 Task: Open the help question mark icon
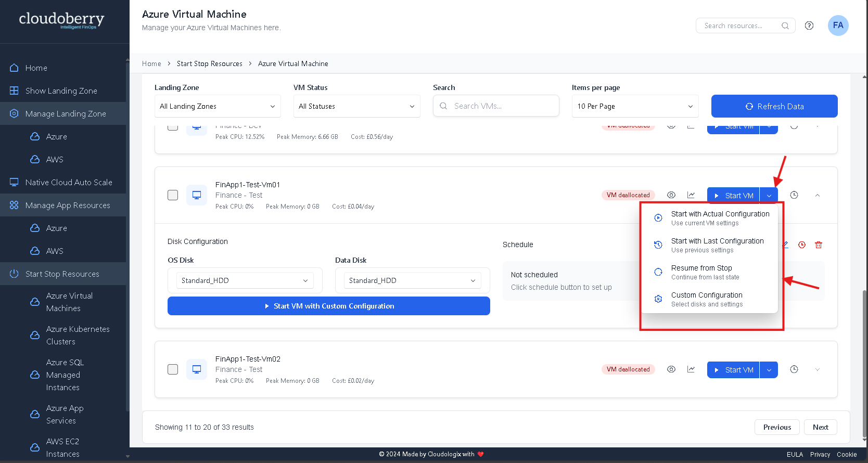click(809, 25)
